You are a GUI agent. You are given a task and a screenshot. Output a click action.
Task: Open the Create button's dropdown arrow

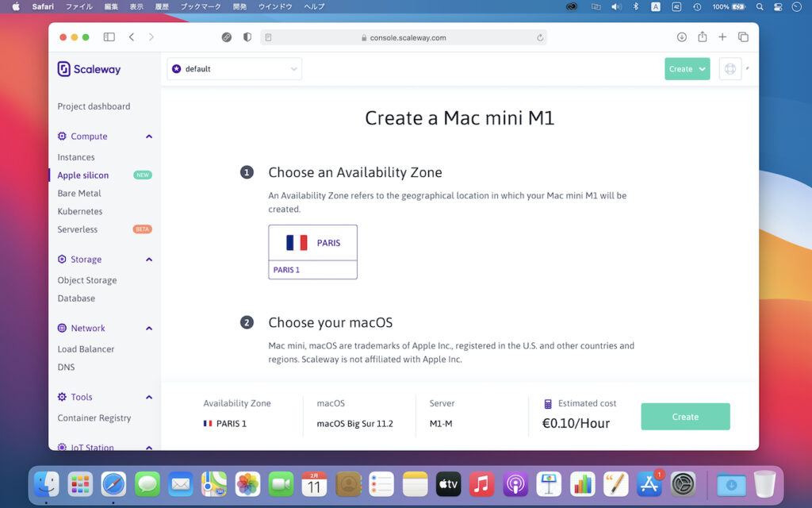(x=701, y=68)
